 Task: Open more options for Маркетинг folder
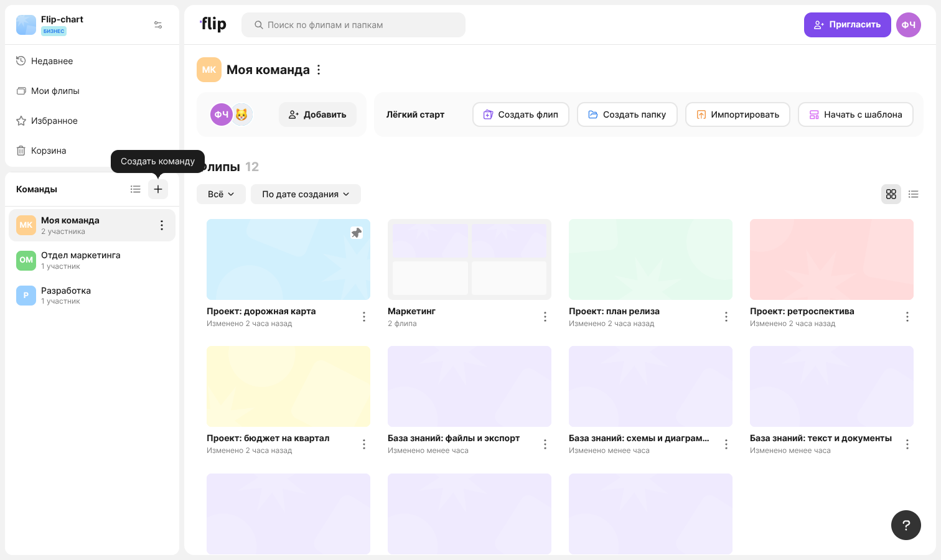coord(545,317)
